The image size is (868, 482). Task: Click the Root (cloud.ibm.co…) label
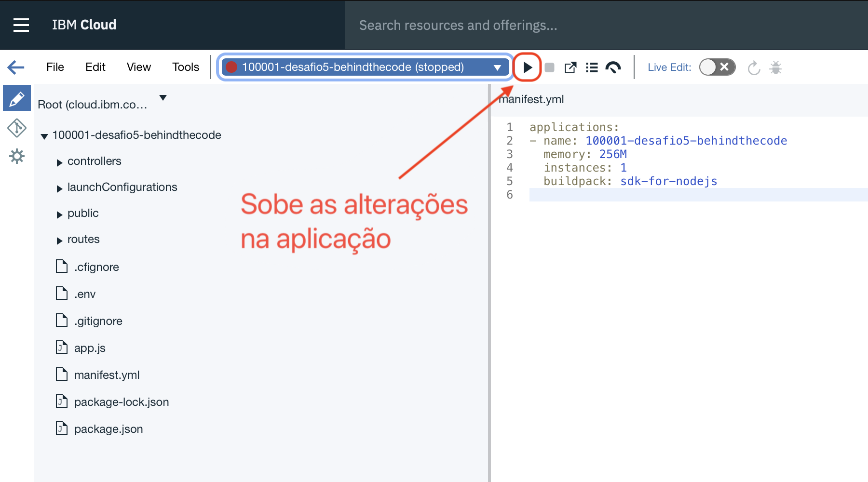pos(93,105)
